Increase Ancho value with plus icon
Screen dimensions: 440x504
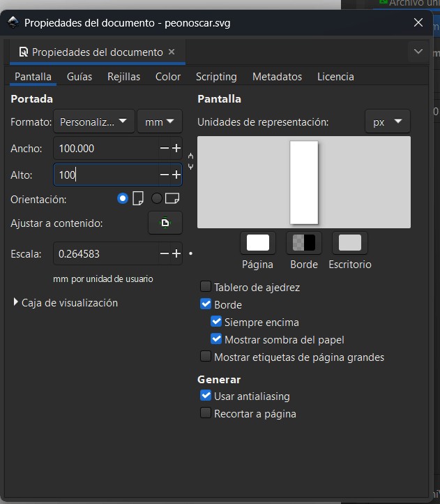(x=176, y=149)
